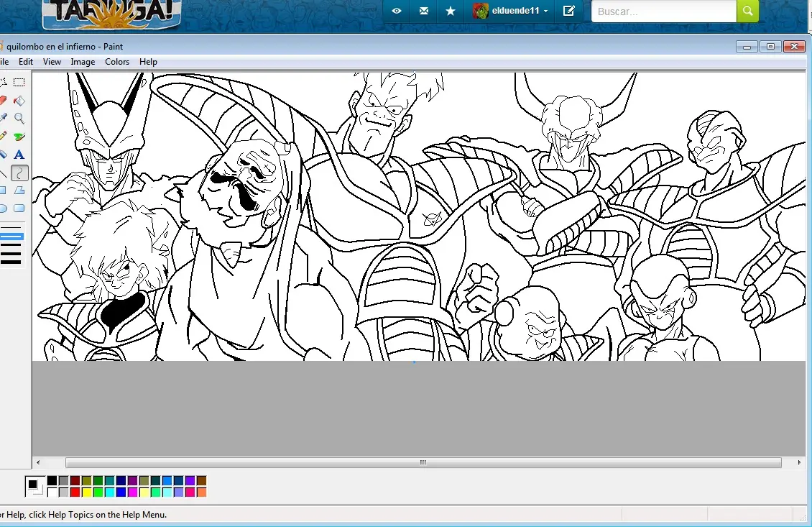Screen dimensions: 812x527
Task: Select the Curve tool
Action: tap(19, 173)
